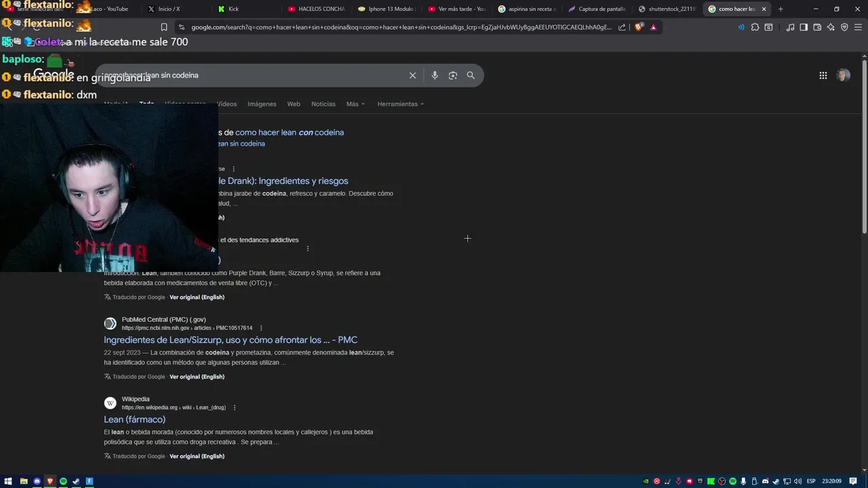This screenshot has height=488, width=868.
Task: Open the Kick tray icon
Action: coord(711,481)
